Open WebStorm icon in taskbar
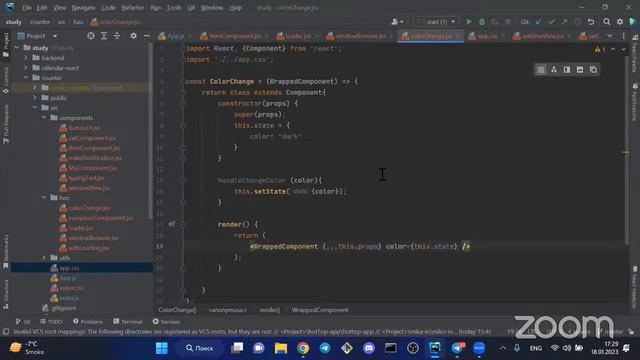 [435, 348]
